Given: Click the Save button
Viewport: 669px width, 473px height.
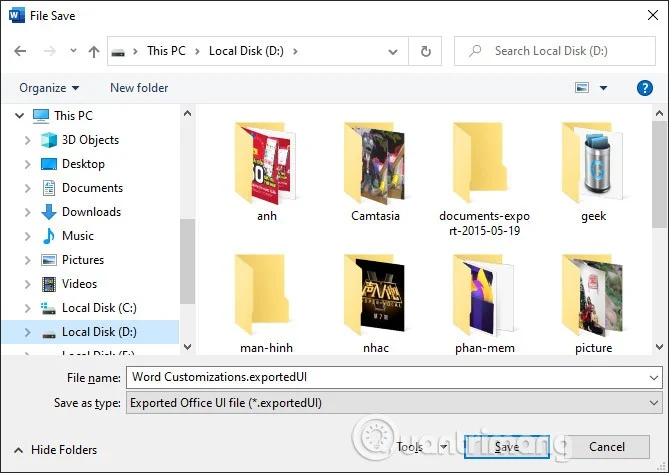Looking at the screenshot, I should (x=506, y=447).
